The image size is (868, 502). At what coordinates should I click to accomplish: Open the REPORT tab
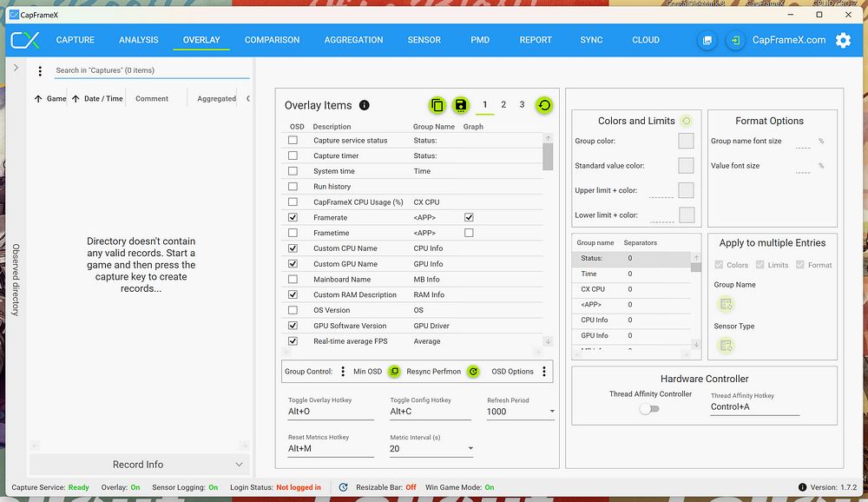[536, 40]
